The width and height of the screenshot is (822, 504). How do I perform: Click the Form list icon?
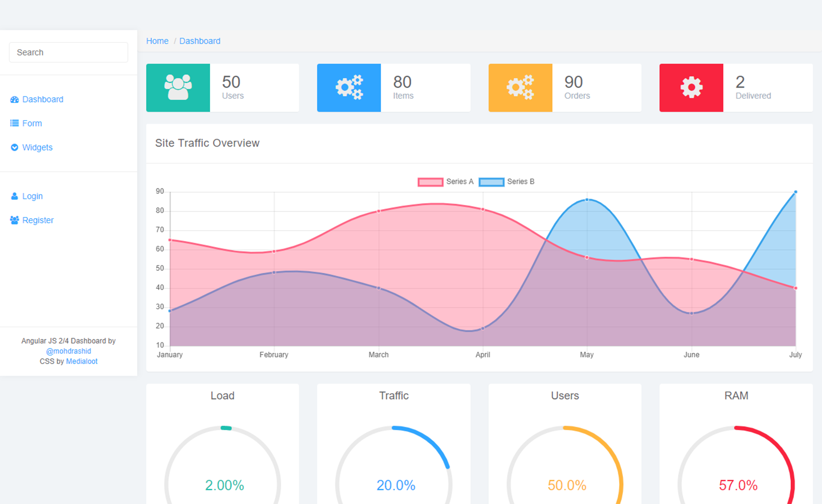14,123
